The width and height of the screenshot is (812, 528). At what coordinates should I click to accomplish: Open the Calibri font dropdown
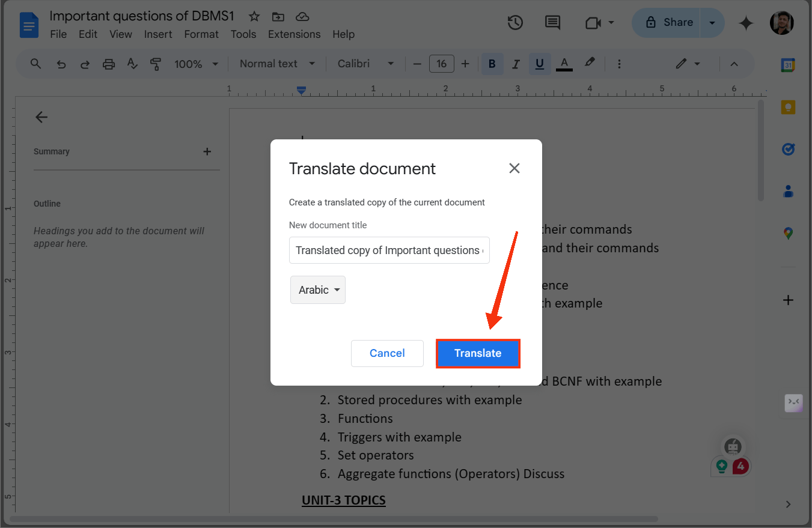(366, 64)
